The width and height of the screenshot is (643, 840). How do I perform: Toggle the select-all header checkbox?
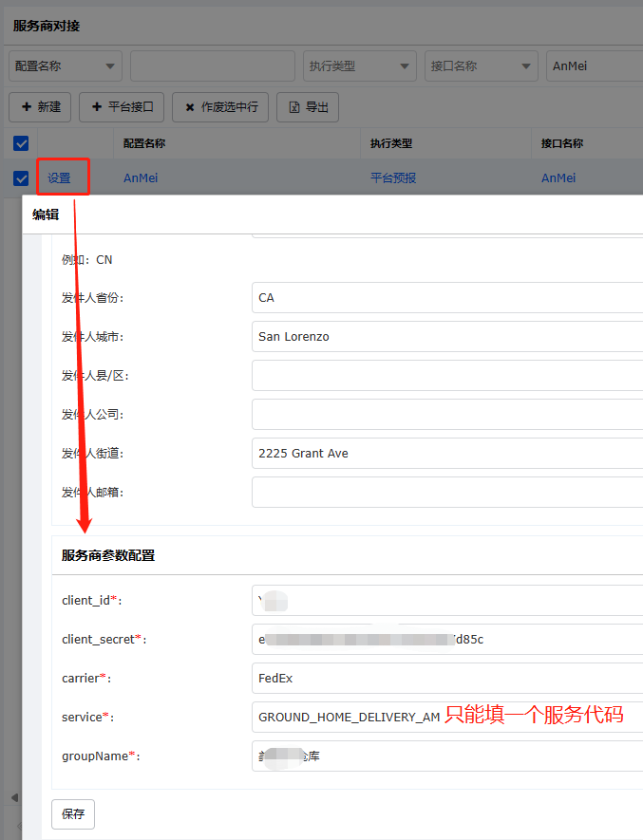click(21, 143)
